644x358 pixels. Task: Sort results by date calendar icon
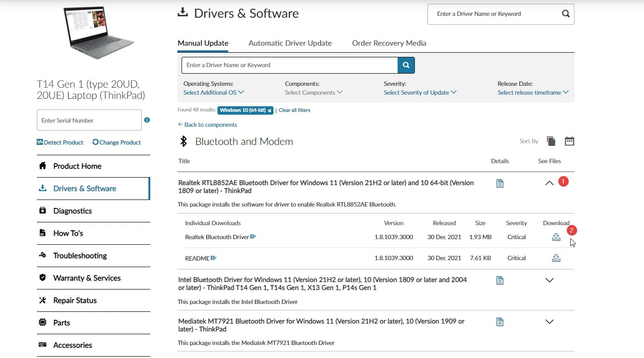[569, 141]
